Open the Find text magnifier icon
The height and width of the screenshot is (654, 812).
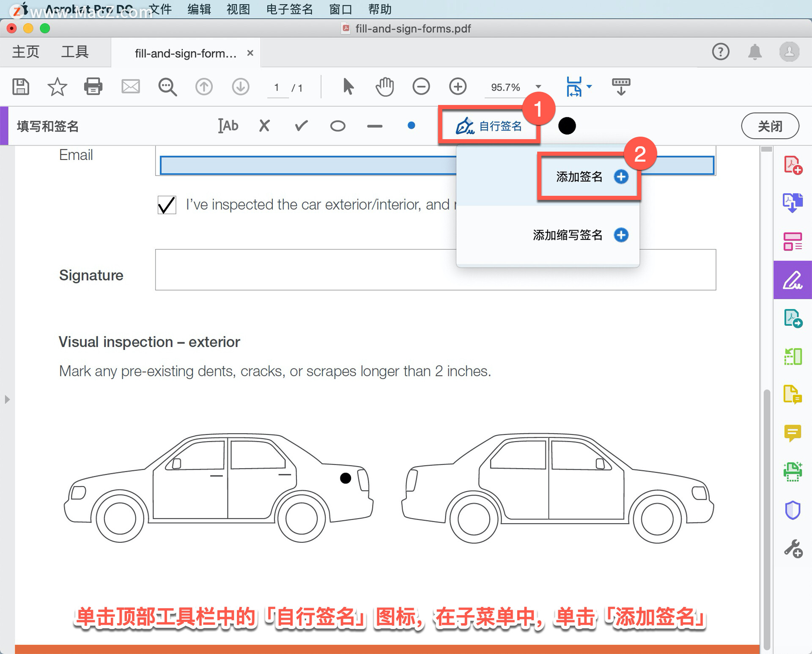[167, 87]
